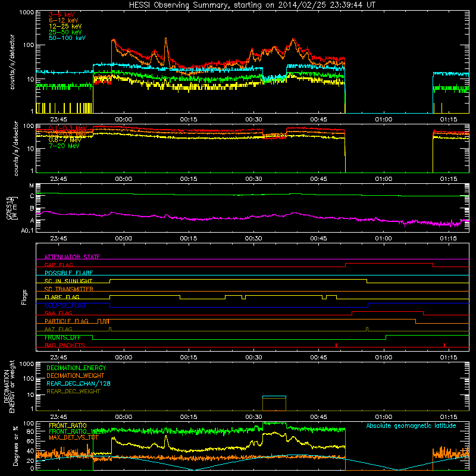Select the Absolute geomagnetic latitude label

click(411, 425)
